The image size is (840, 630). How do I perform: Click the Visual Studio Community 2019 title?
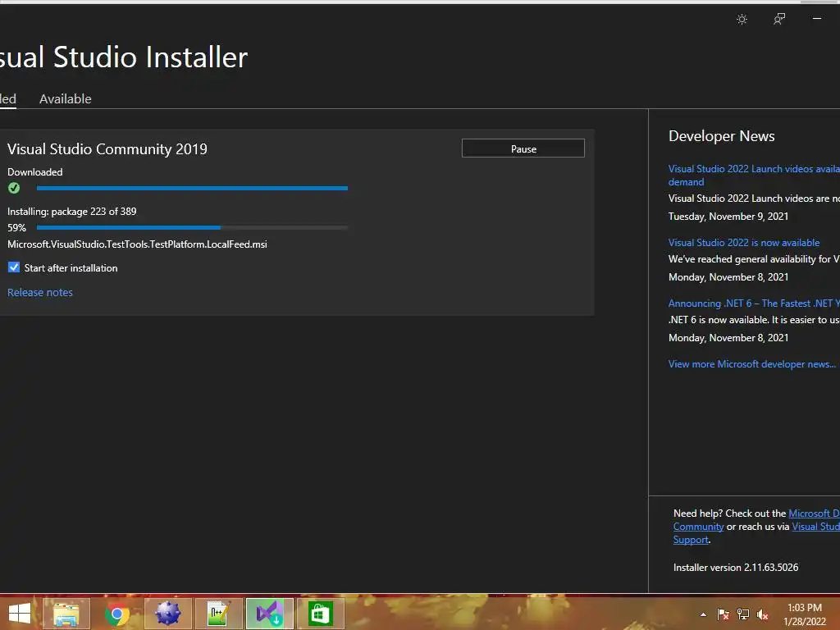point(107,149)
